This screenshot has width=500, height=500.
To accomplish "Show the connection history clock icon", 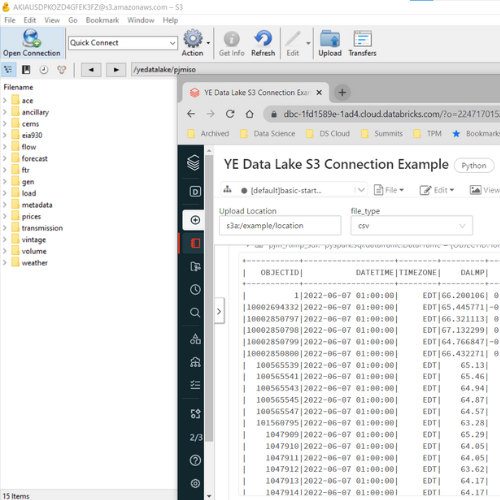I will 44,70.
